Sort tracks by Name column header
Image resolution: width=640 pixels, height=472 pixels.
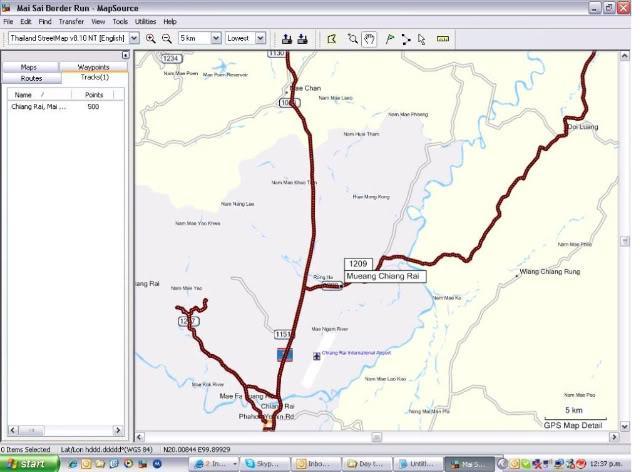pyautogui.click(x=40, y=95)
